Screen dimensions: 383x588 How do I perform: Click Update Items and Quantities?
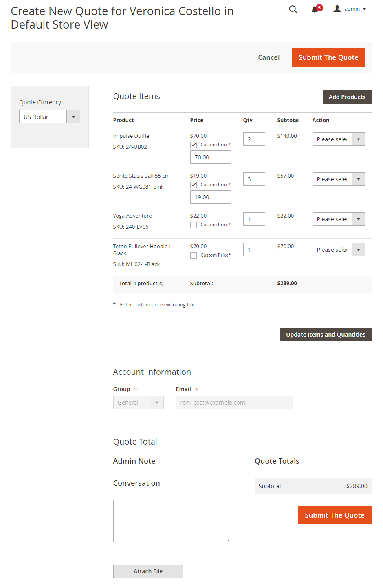326,335
